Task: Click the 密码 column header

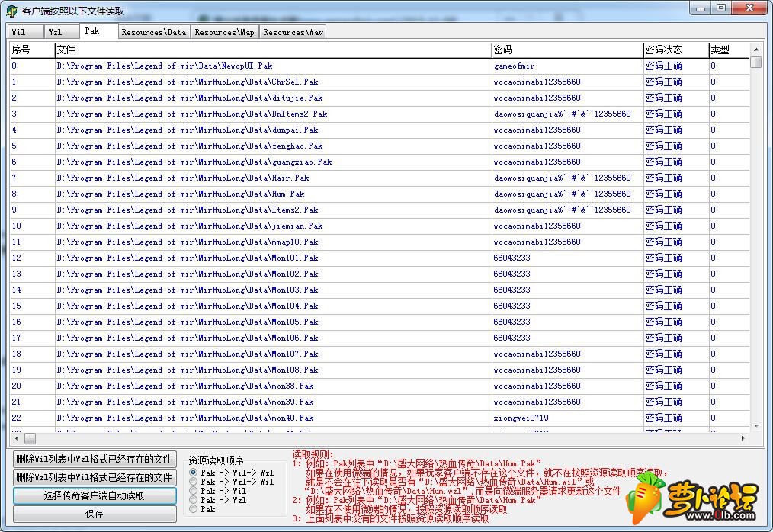Action: tap(567, 50)
